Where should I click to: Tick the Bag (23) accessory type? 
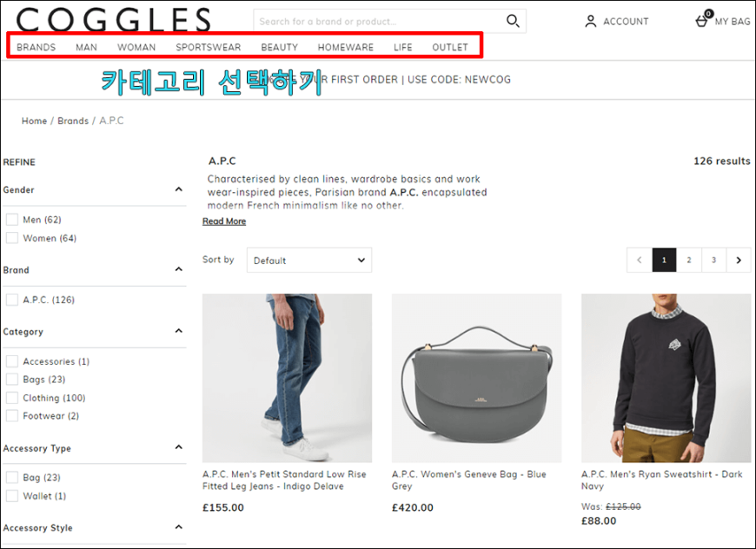click(x=12, y=477)
